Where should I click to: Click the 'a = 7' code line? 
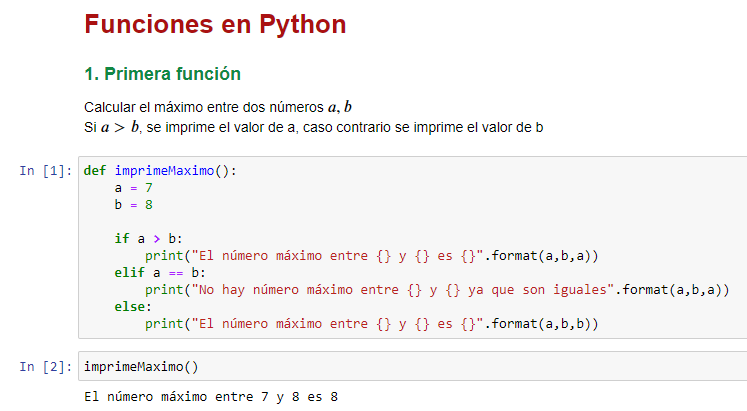pos(133,188)
